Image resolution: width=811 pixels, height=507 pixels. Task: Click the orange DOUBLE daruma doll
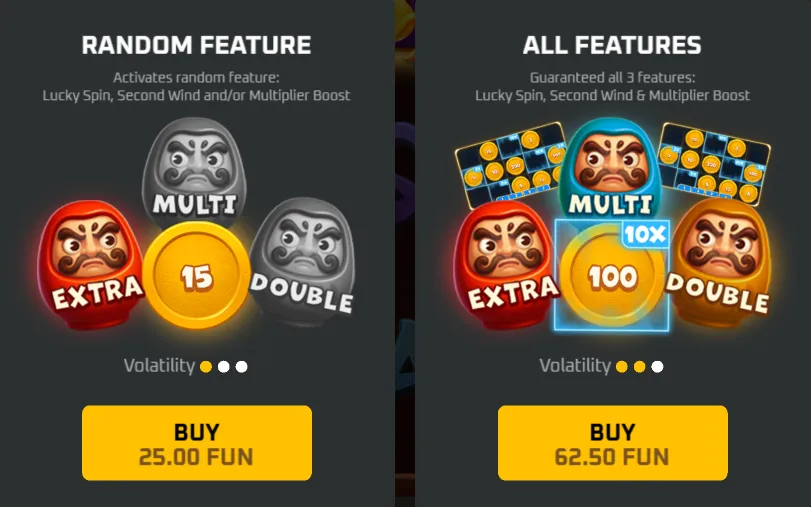720,259
